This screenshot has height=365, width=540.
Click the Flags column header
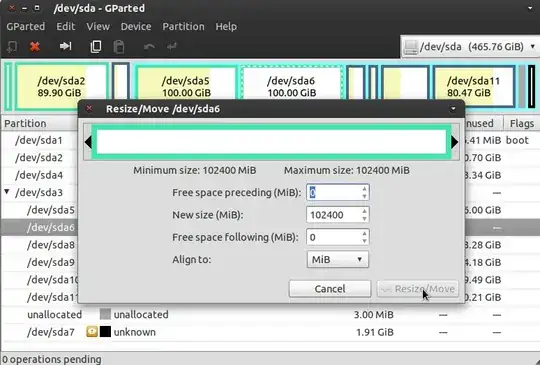click(x=521, y=123)
